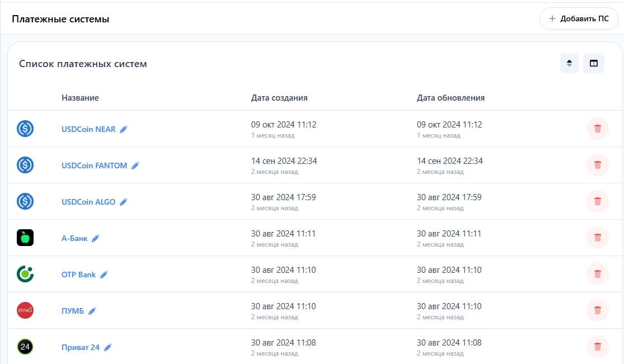Delete the Приват 24 entry
624x364 pixels.
click(x=597, y=347)
